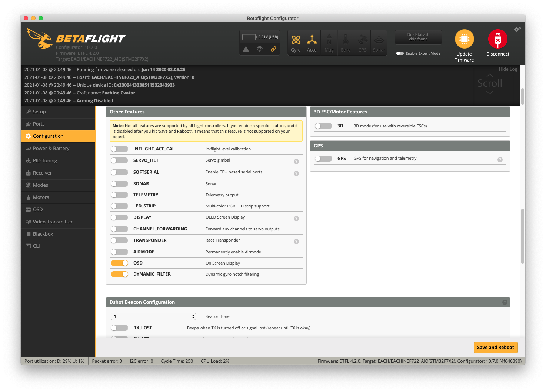Click the GPS sensor icon in header
The image size is (546, 392).
362,43
